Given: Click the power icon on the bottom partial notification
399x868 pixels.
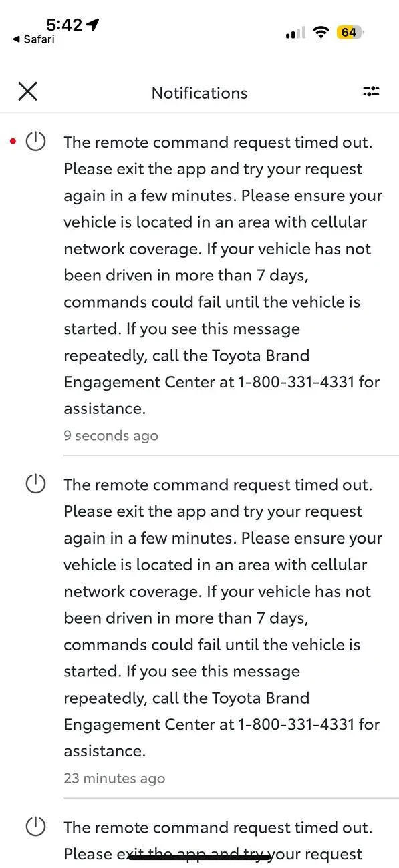Looking at the screenshot, I should click(35, 827).
